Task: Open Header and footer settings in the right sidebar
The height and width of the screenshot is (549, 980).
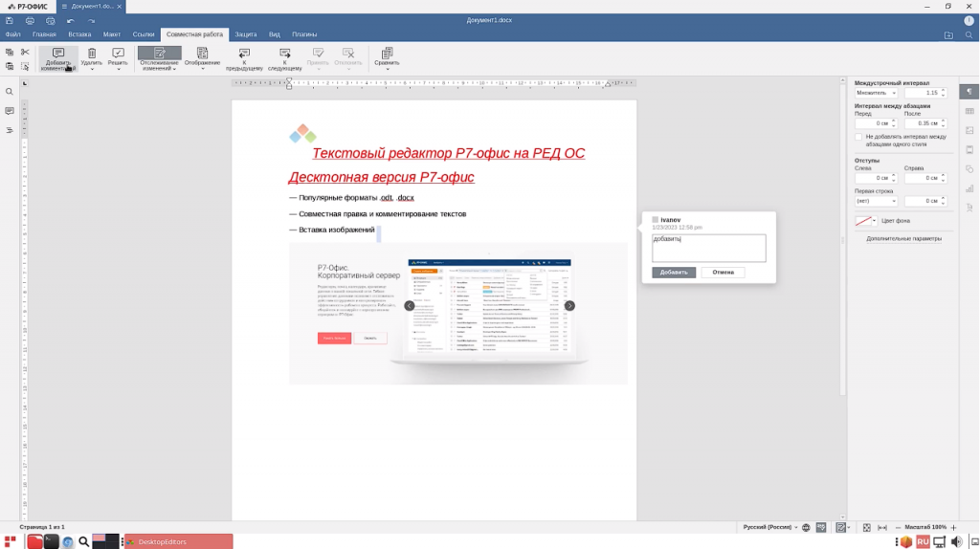Action: pos(969,150)
